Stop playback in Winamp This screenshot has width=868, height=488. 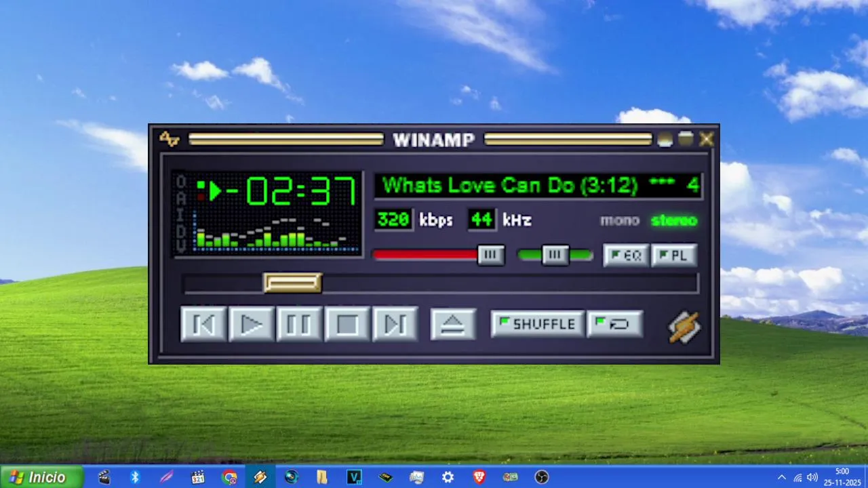347,324
